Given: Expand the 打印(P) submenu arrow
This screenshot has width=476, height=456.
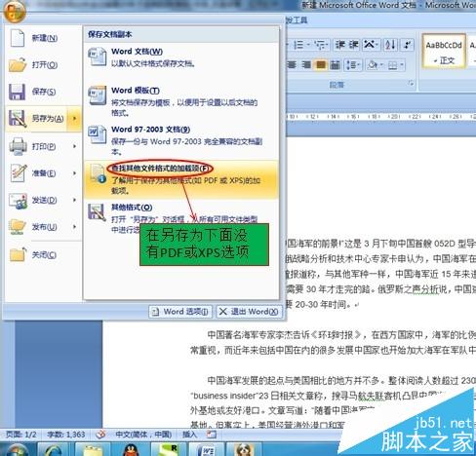Looking at the screenshot, I should click(x=74, y=146).
